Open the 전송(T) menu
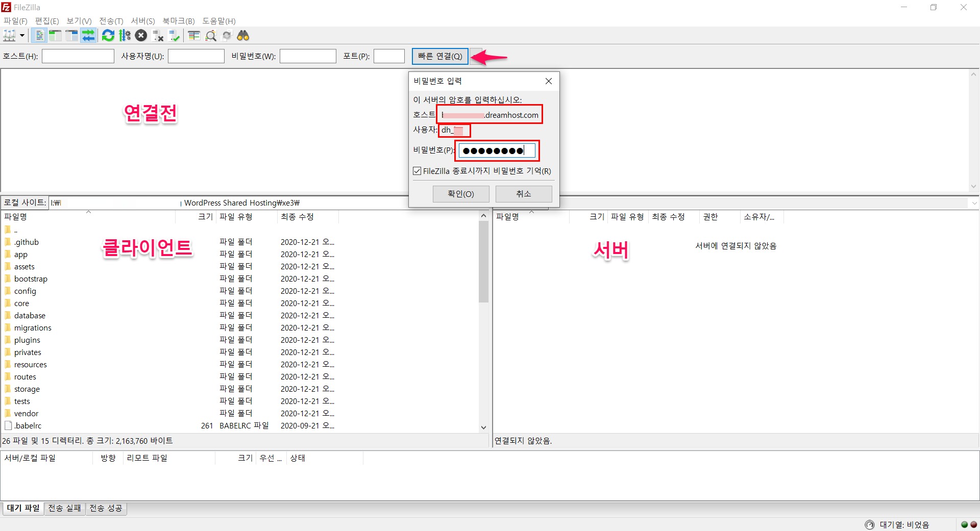 pyautogui.click(x=111, y=21)
